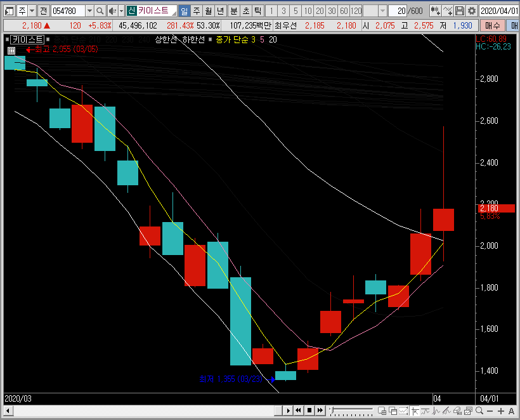Screen dimensions: 520x420
Task: Save chart with floppy disk icon
Action: click(460, 11)
